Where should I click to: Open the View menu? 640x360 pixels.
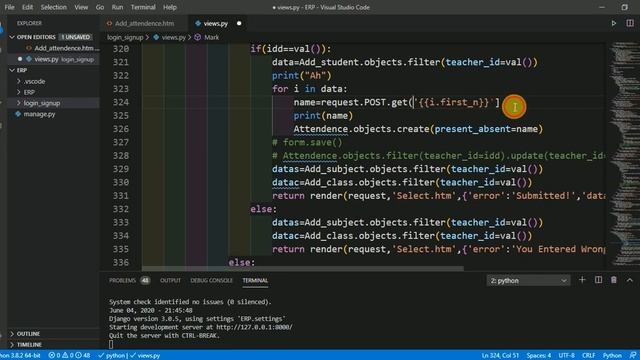click(81, 7)
